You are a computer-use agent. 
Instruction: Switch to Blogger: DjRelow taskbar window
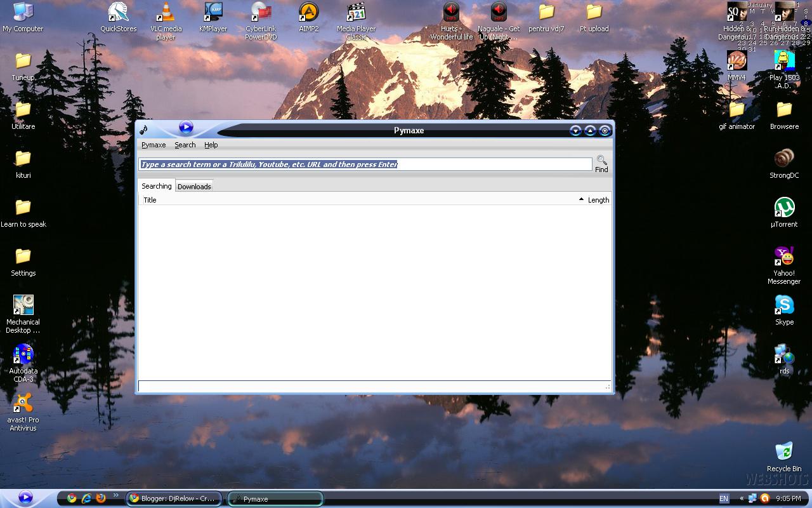(174, 498)
